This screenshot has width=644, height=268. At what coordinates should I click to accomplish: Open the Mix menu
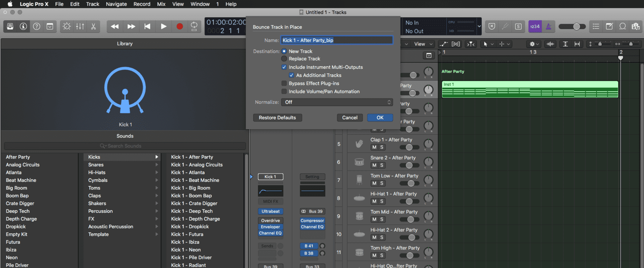(161, 4)
